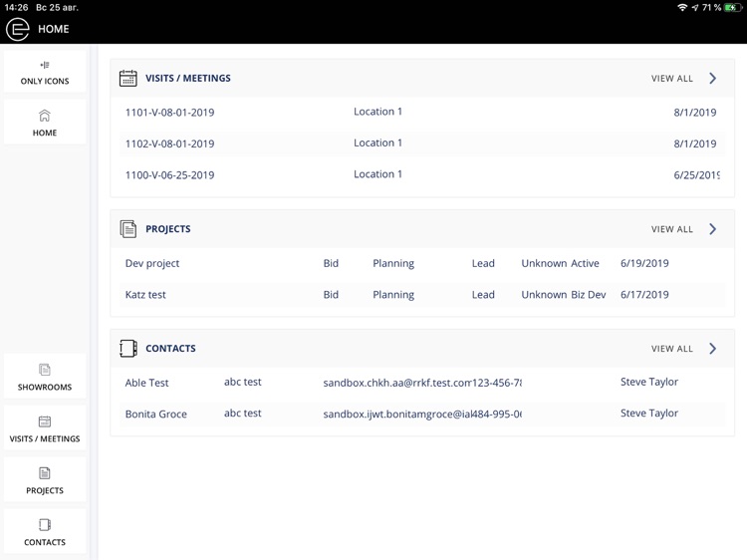Image resolution: width=747 pixels, height=560 pixels.
Task: Click the battery status icon
Action: click(733, 8)
